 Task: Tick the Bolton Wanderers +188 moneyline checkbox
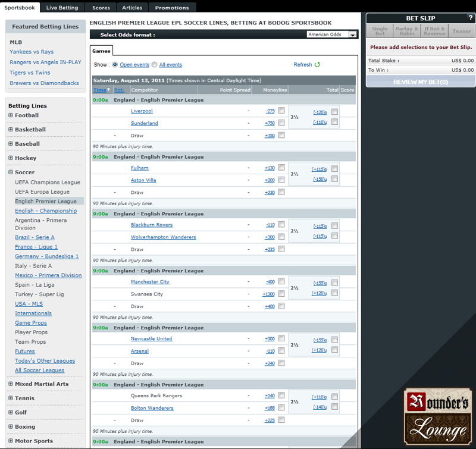(x=281, y=407)
